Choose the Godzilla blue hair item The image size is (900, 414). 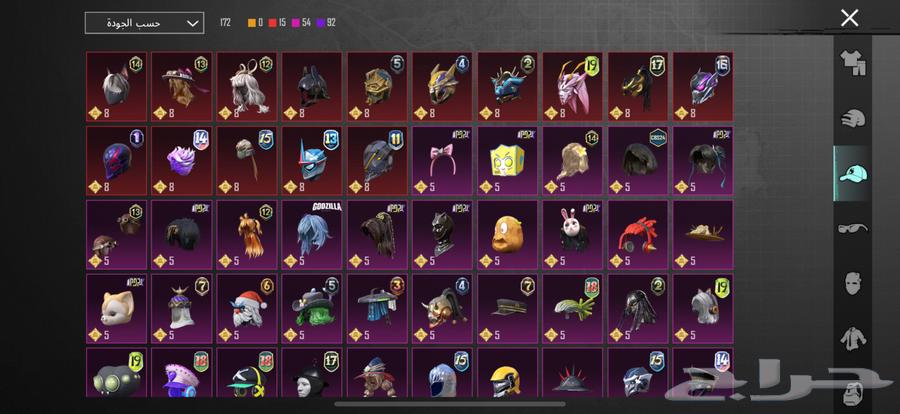pos(312,234)
